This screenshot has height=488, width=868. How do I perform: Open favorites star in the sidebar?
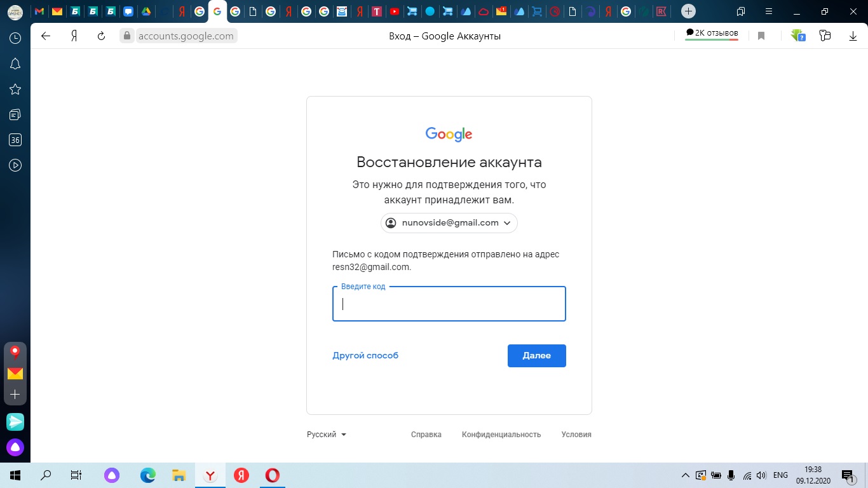tap(15, 89)
